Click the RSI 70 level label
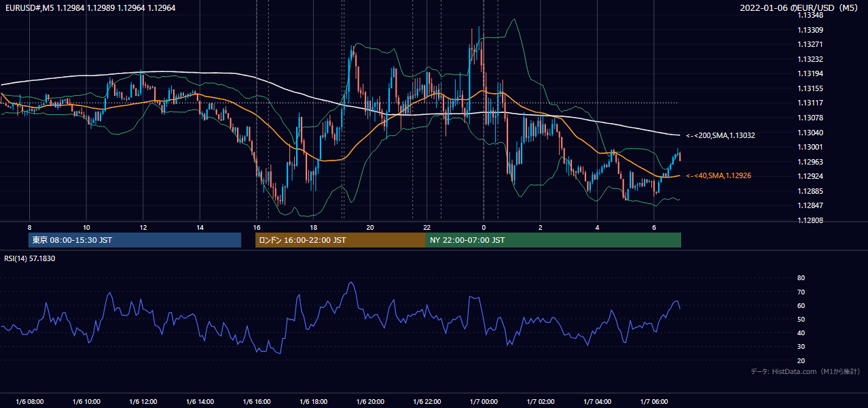This screenshot has width=868, height=408. click(801, 292)
